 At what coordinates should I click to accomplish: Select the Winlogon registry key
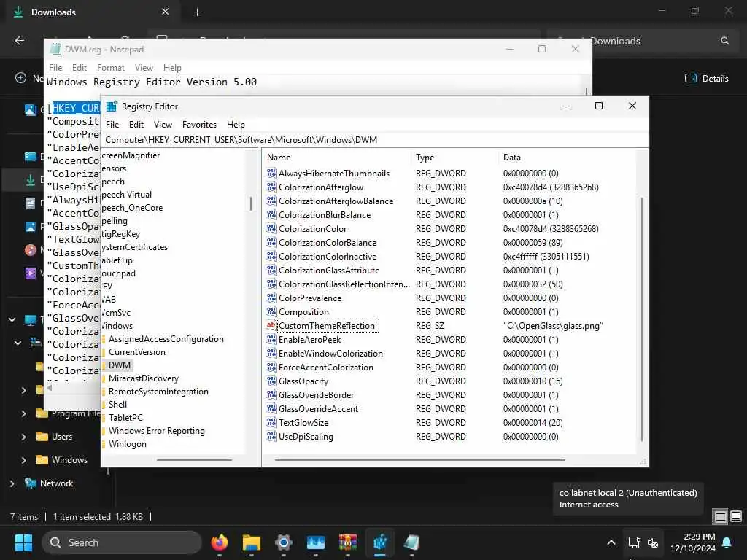(x=127, y=444)
